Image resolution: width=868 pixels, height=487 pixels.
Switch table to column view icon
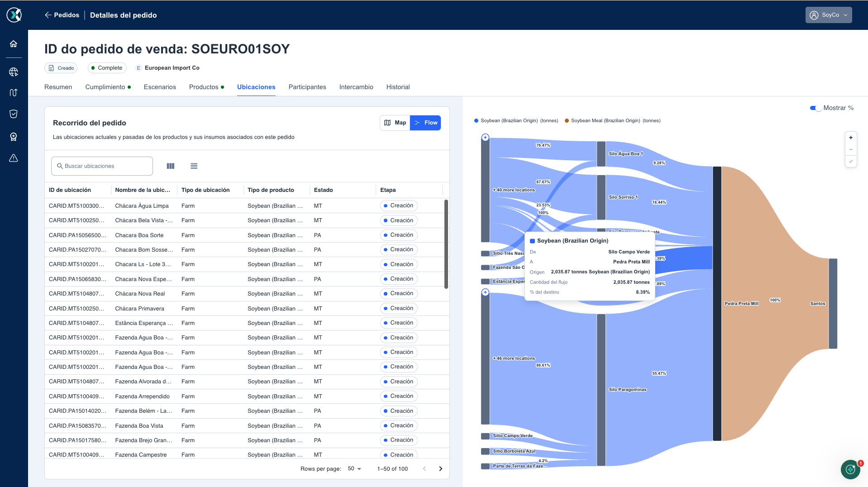171,166
